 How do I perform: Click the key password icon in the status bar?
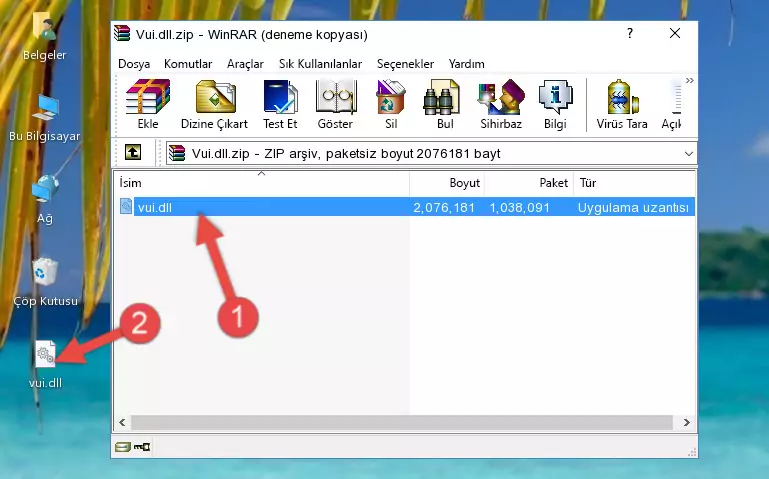click(142, 447)
